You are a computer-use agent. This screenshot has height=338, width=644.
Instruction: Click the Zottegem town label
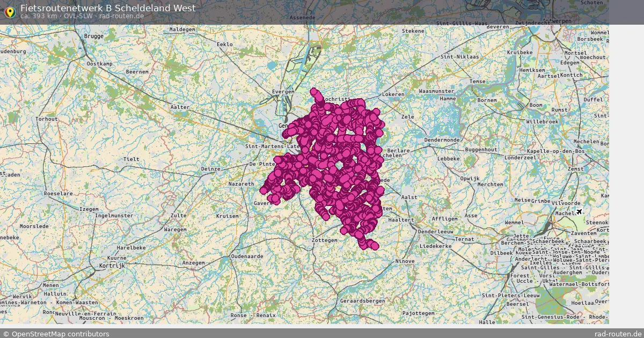tap(325, 240)
